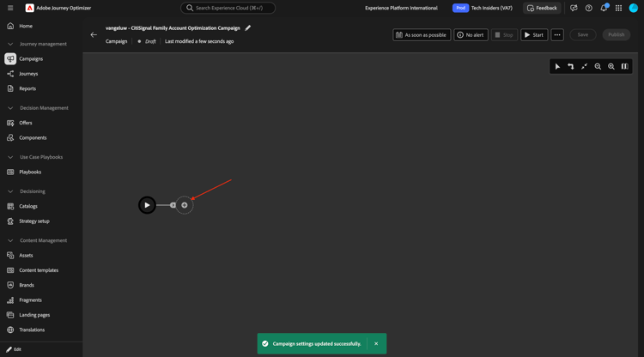The image size is (644, 357).
Task: Click the auto-arrange layout icon
Action: point(571,66)
